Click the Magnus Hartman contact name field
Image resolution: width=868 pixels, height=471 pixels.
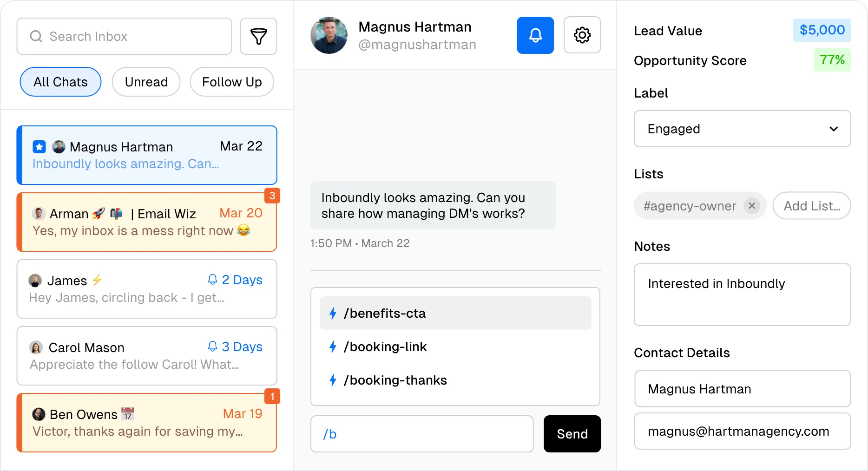pyautogui.click(x=742, y=388)
